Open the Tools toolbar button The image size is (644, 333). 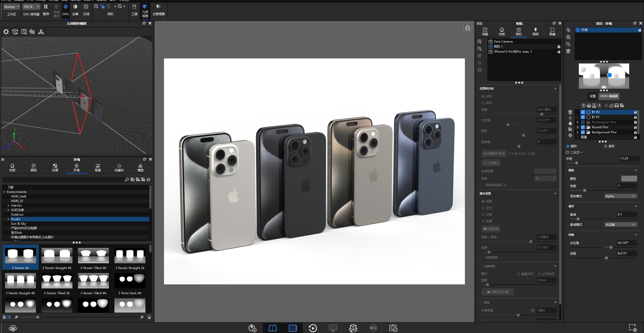135,10
